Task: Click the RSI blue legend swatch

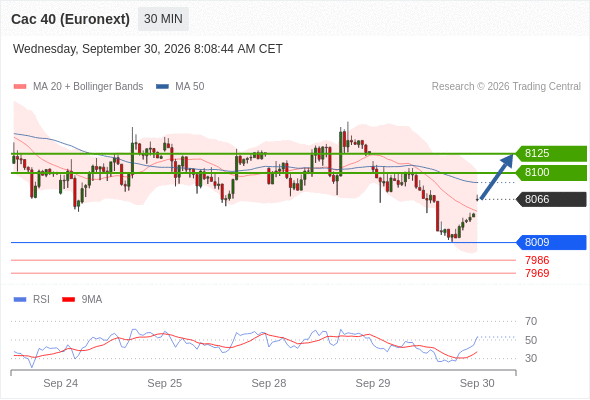Action: click(20, 300)
